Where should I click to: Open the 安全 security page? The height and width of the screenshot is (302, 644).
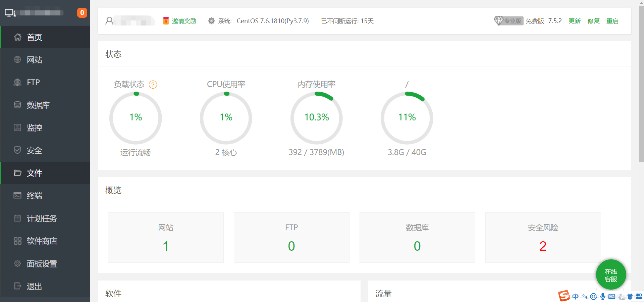[45, 150]
